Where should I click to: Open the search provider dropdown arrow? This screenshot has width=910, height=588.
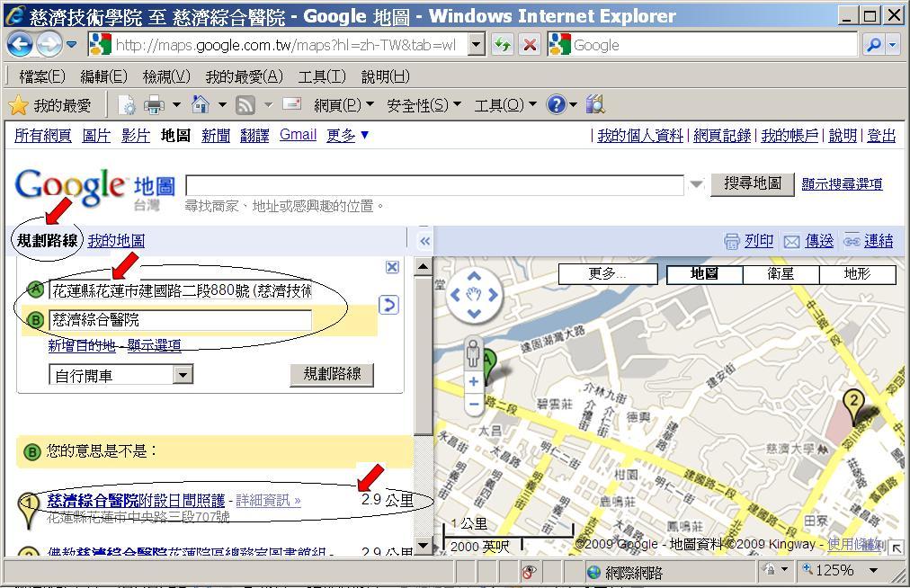[893, 45]
